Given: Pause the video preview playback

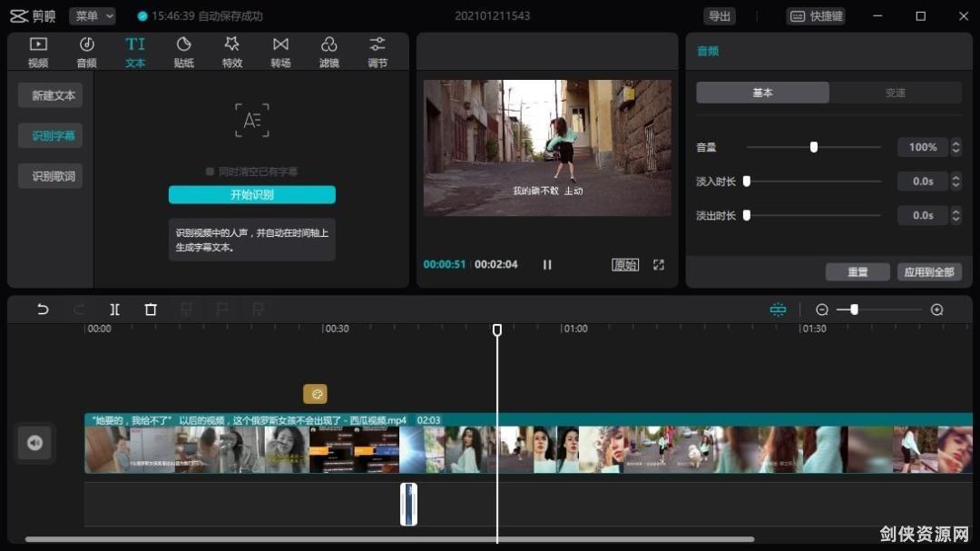Looking at the screenshot, I should [x=547, y=265].
